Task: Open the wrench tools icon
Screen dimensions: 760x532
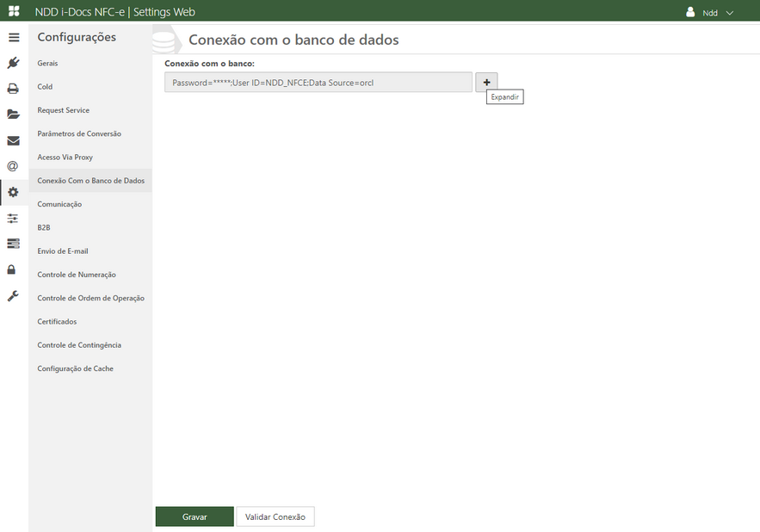Action: pos(13,295)
